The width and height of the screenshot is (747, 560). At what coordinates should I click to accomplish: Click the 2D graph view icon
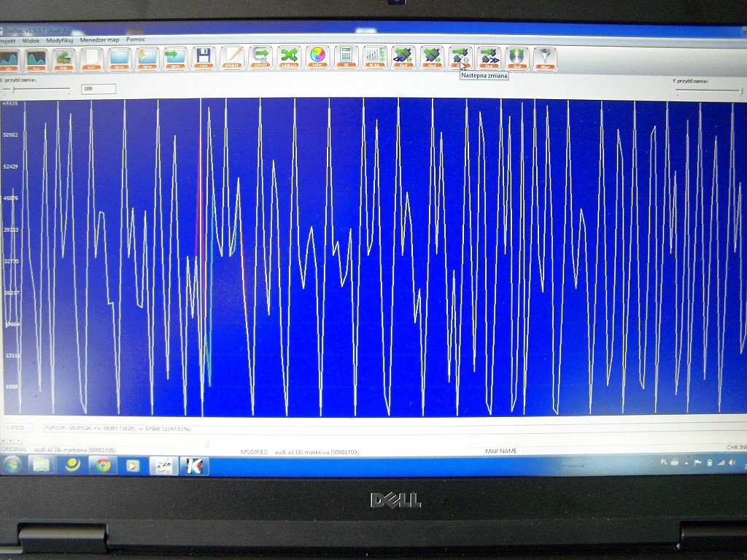tap(10, 58)
